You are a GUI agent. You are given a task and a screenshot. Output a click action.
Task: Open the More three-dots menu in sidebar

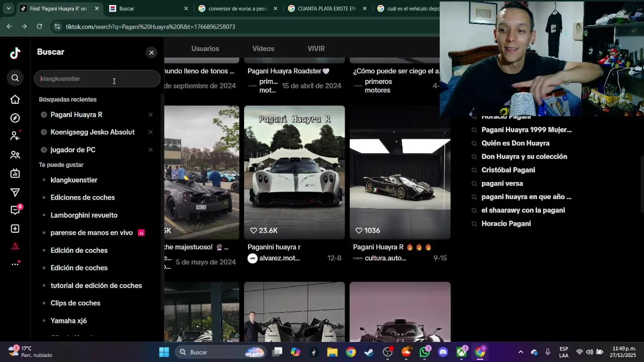[15, 264]
